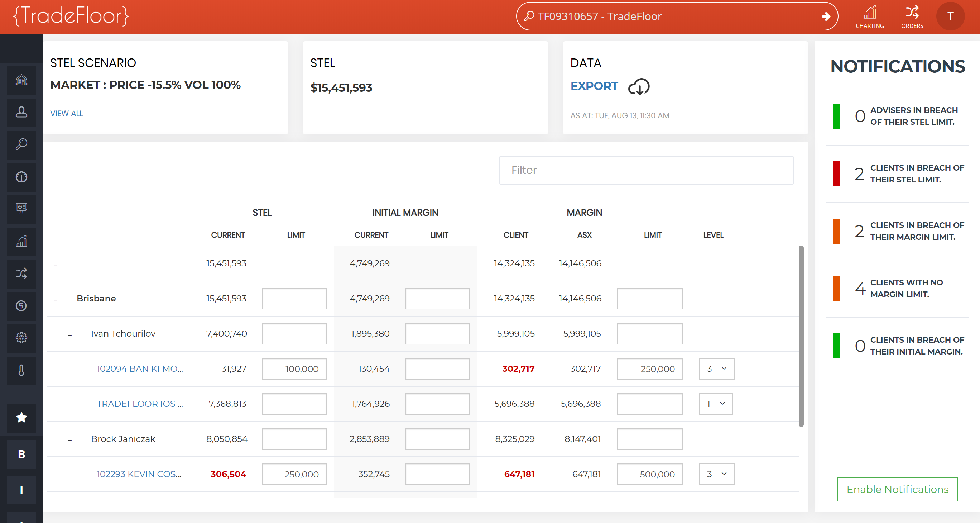Click the magnifier search icon in the sidebar
Viewport: 980px width, 523px height.
tap(21, 145)
